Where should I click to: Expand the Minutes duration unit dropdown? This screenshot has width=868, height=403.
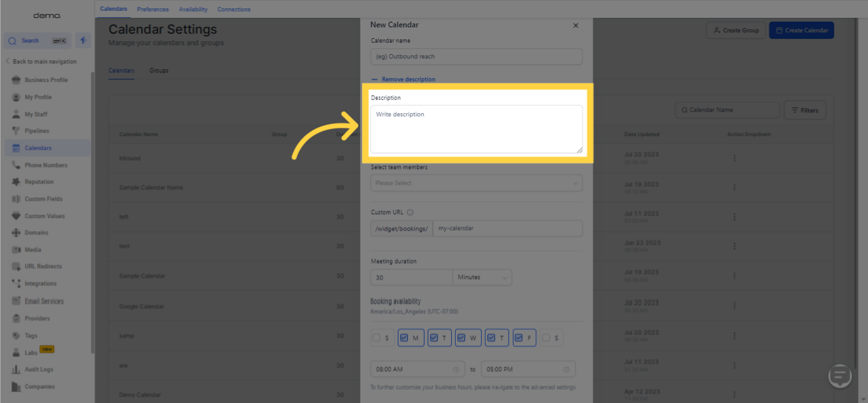click(482, 277)
